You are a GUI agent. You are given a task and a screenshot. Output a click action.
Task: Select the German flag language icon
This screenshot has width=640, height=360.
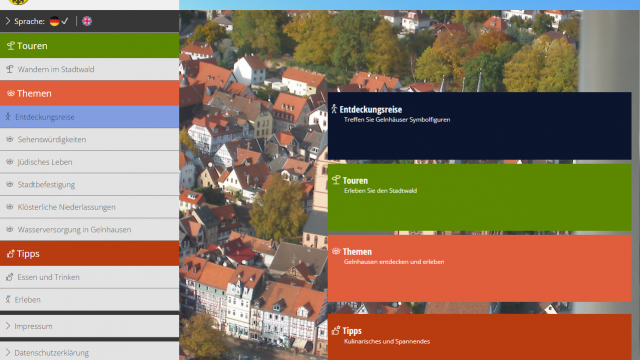[54, 21]
